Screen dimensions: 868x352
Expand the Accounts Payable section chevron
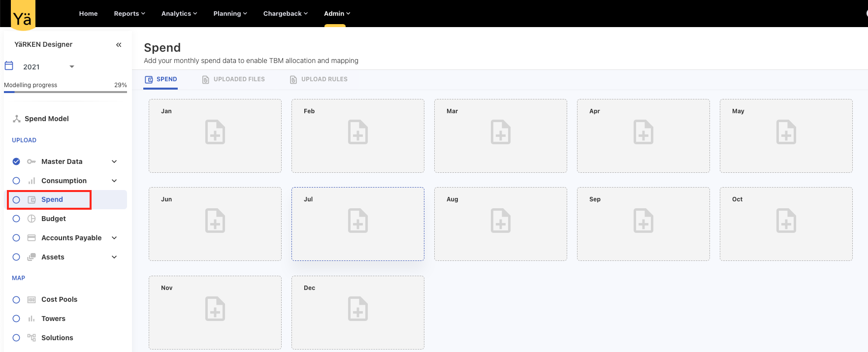point(114,238)
